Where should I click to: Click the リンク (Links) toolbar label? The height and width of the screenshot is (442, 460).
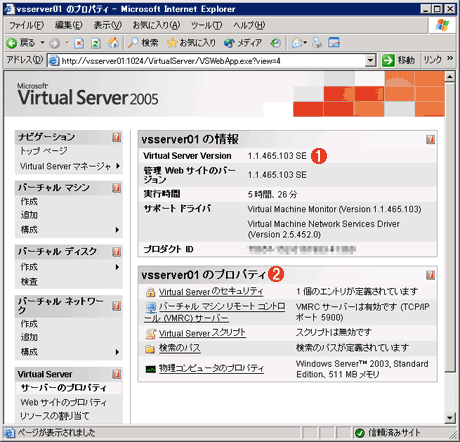click(433, 60)
